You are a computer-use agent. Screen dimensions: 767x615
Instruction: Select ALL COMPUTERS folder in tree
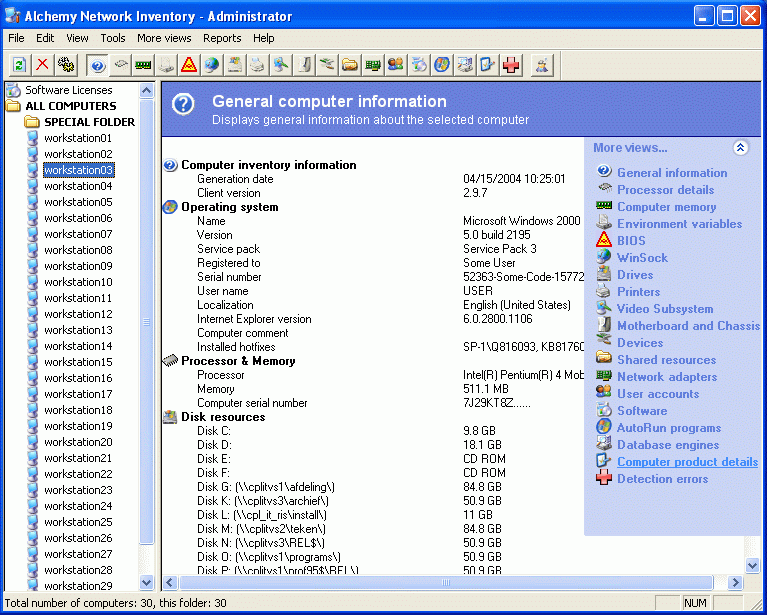[x=70, y=106]
